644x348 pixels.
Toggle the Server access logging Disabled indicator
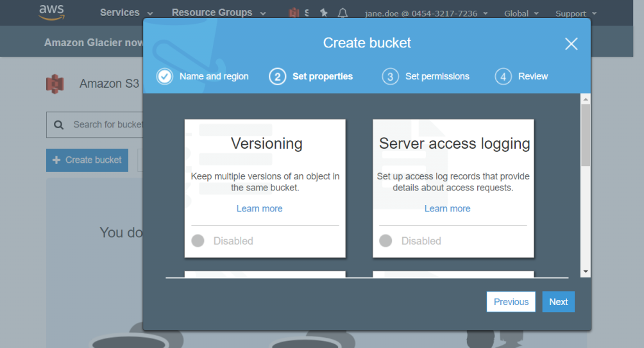(x=386, y=240)
